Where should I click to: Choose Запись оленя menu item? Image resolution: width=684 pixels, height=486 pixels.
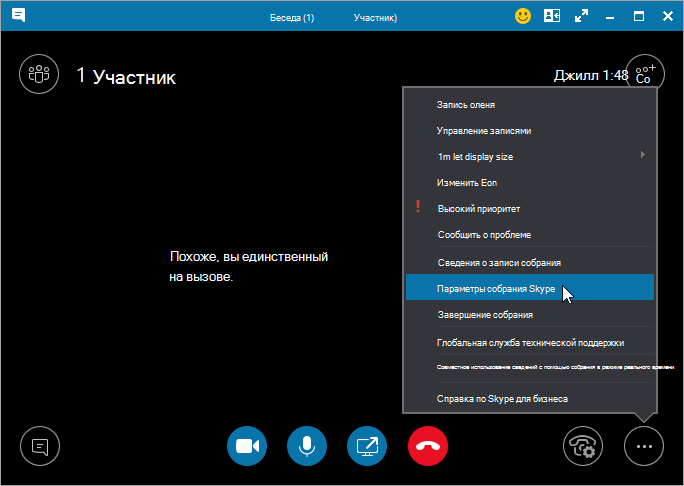530,105
